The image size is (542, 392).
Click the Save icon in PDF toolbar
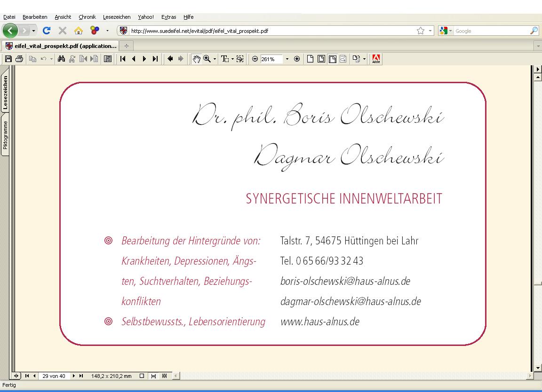(8, 59)
